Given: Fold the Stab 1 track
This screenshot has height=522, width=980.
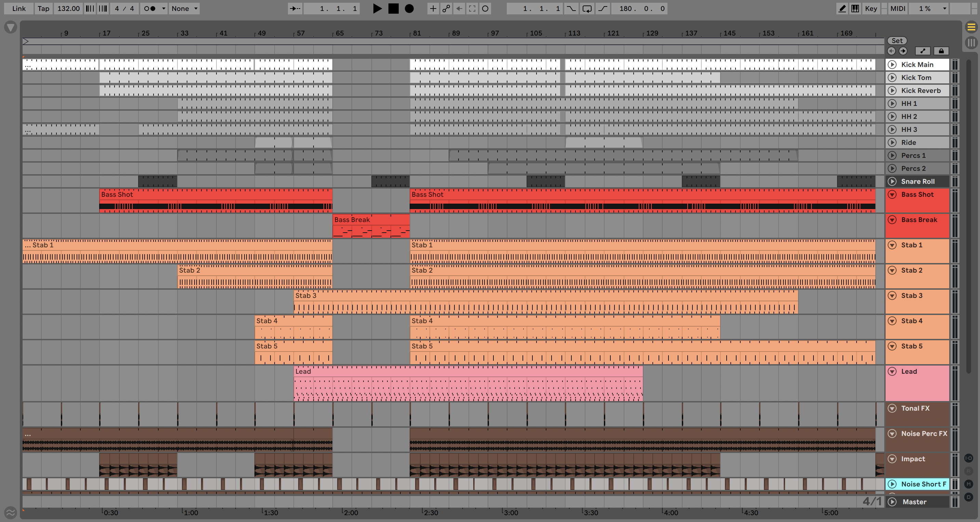Looking at the screenshot, I should click(x=892, y=245).
